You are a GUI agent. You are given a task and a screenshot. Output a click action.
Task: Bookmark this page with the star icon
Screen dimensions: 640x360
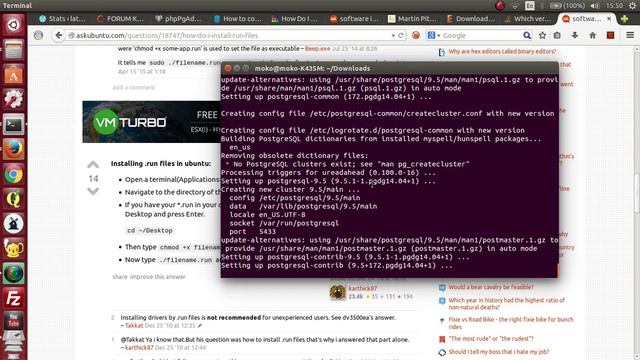542,36
